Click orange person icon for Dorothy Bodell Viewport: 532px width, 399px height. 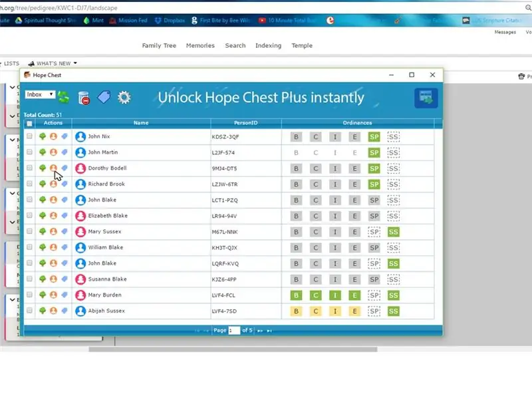click(x=53, y=168)
